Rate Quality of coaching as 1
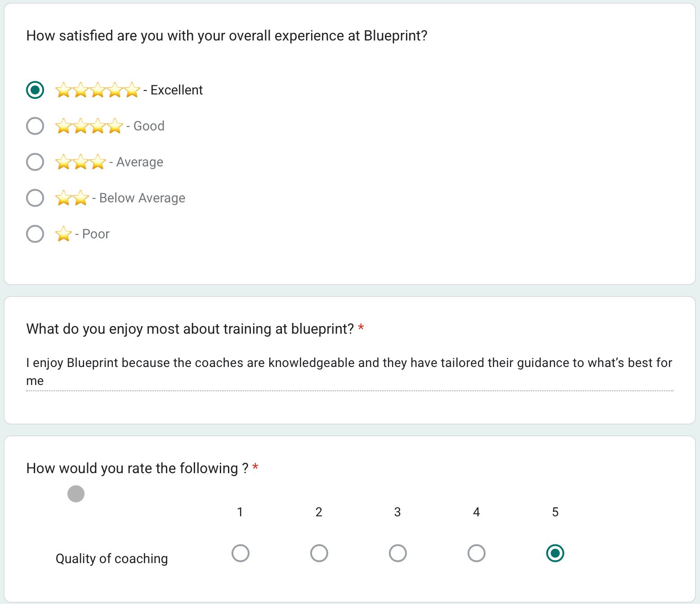The image size is (700, 604). pyautogui.click(x=241, y=553)
